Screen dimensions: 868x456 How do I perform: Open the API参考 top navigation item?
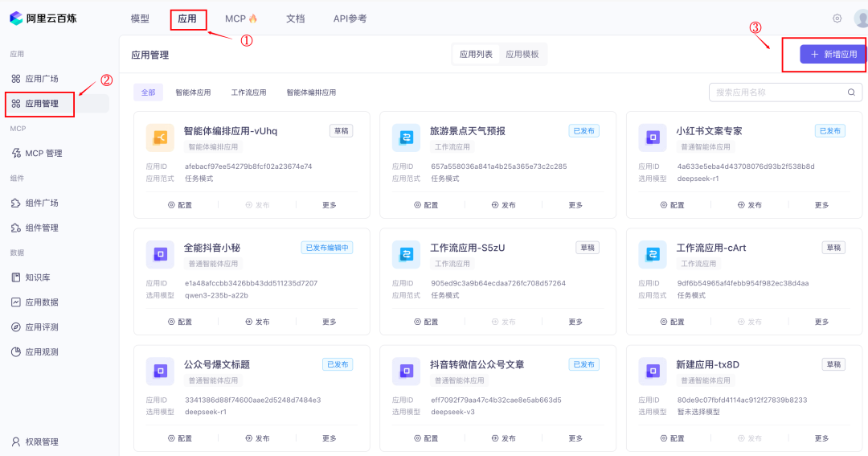(350, 18)
